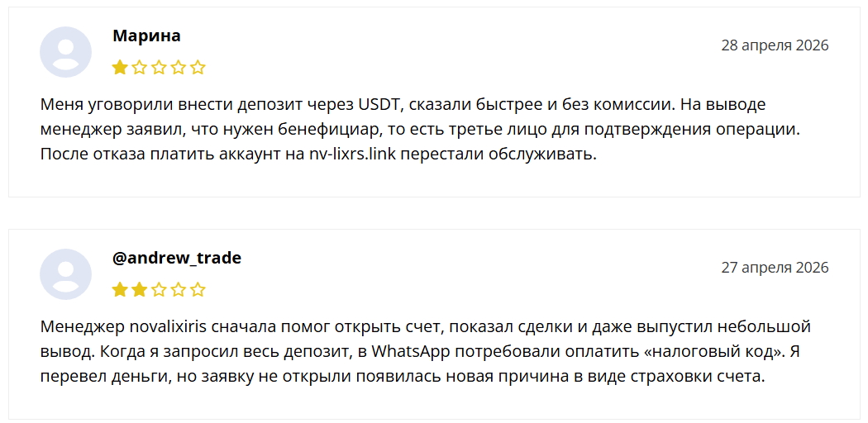Click Марина's user avatar icon
The width and height of the screenshot is (868, 423).
(x=65, y=52)
